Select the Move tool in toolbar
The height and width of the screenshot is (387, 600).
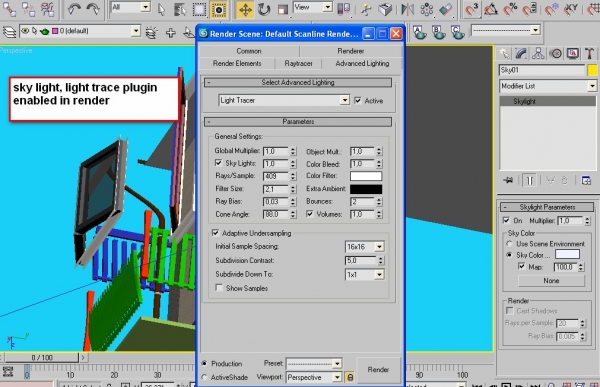(245, 9)
